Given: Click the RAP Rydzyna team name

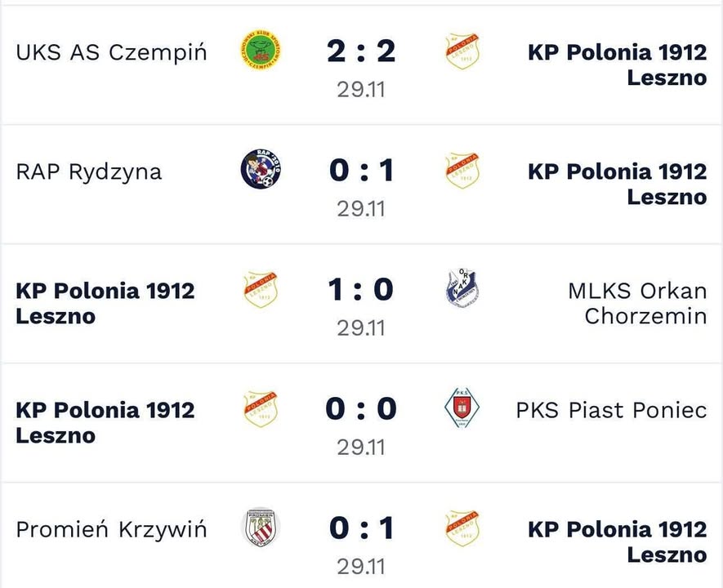Looking at the screenshot, I should click(x=89, y=171).
